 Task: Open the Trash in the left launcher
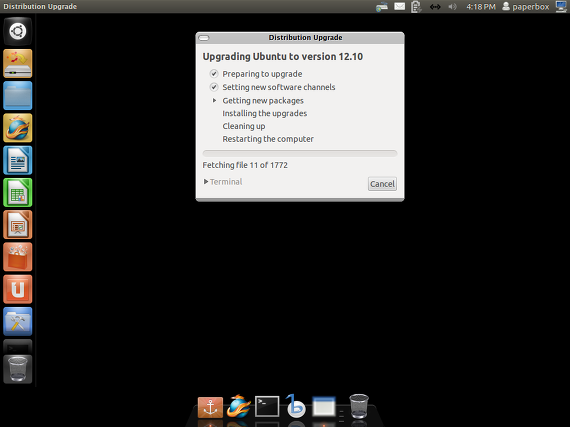click(x=17, y=369)
